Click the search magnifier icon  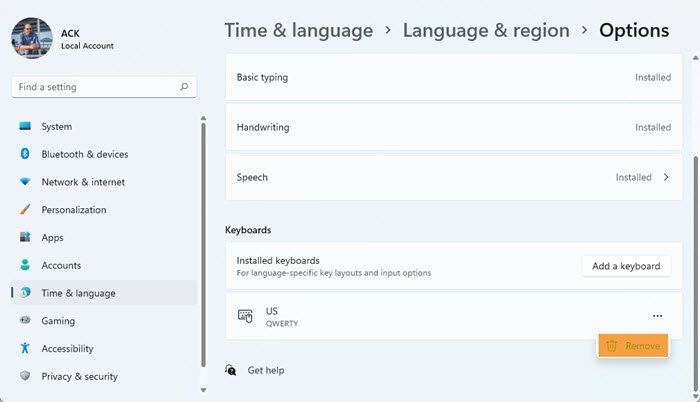(184, 87)
